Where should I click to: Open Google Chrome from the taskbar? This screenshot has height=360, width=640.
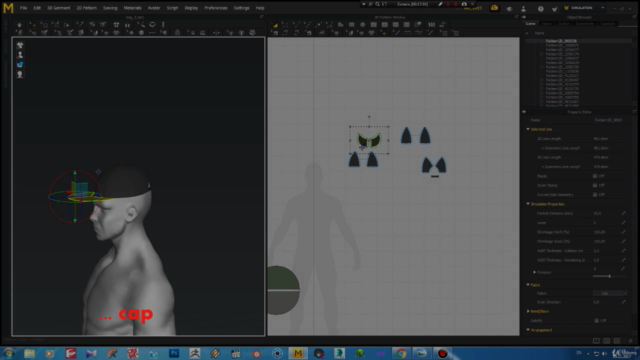(x=401, y=353)
